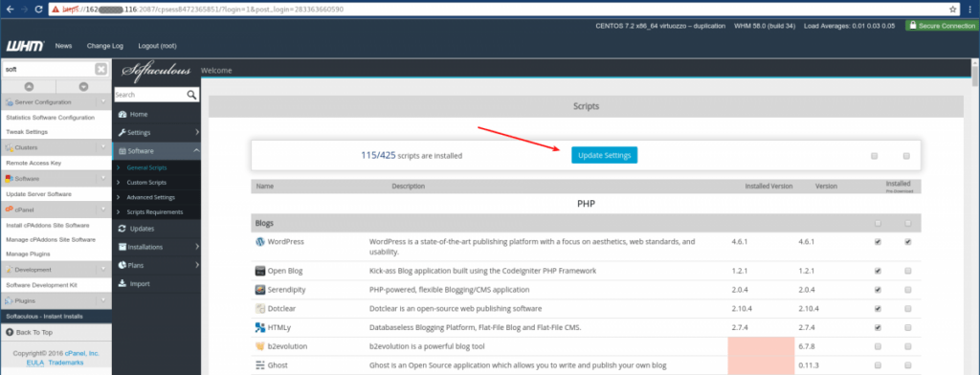Click the Update Settings button

[605, 155]
